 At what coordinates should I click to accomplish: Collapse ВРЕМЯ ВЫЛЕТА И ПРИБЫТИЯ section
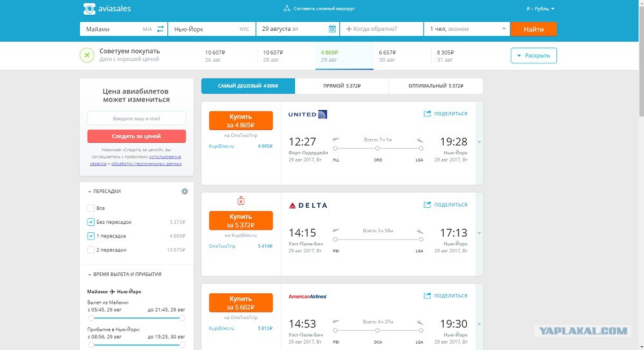[124, 274]
